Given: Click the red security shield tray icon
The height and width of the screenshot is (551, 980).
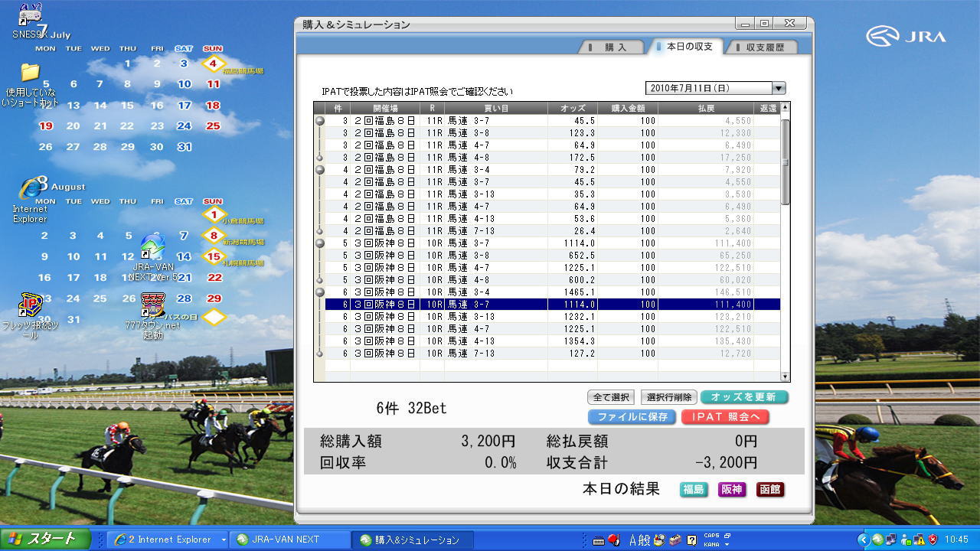Looking at the screenshot, I should point(933,540).
